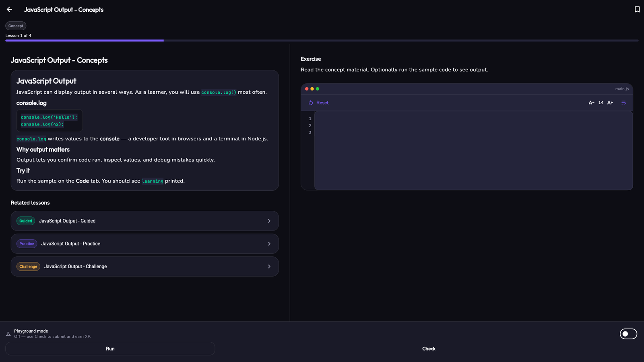Viewport: 644px width, 362px height.
Task: Click the main.js file name
Action: tap(622, 89)
